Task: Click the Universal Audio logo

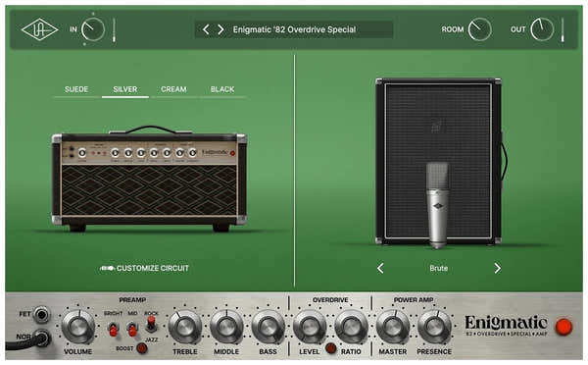Action: (x=39, y=29)
